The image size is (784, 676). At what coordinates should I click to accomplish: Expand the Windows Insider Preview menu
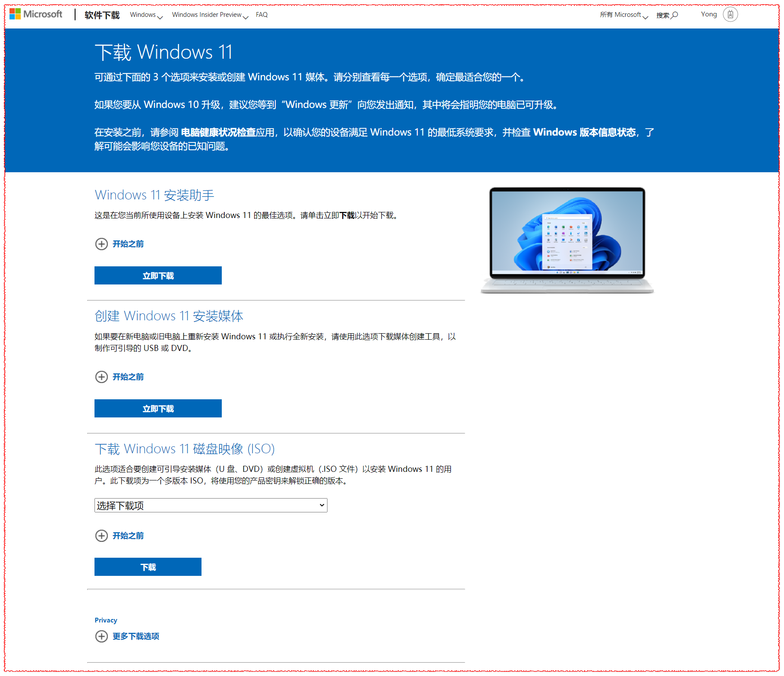click(210, 15)
